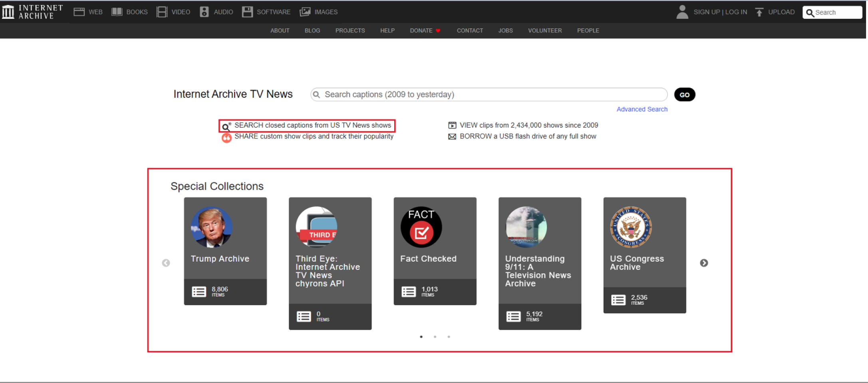
Task: Open the WEB menu item
Action: [95, 12]
